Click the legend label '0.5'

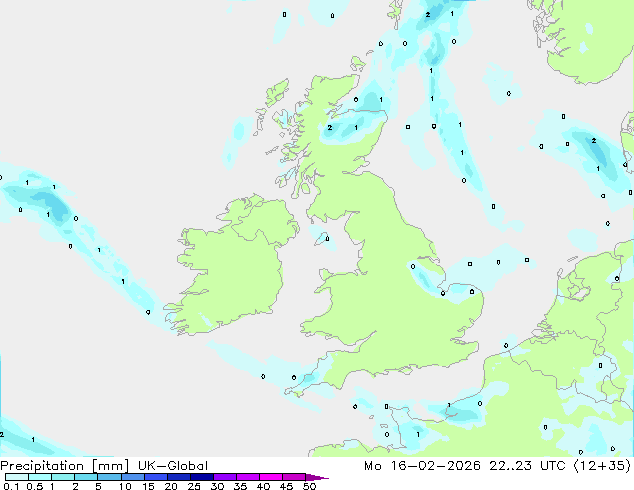pyautogui.click(x=35, y=486)
